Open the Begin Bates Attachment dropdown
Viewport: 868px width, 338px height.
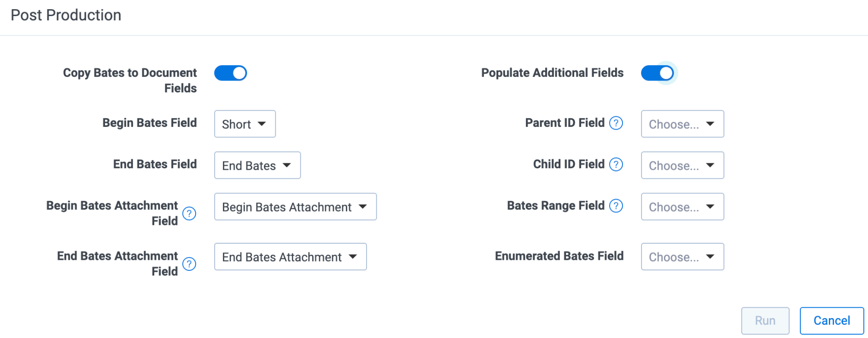295,207
